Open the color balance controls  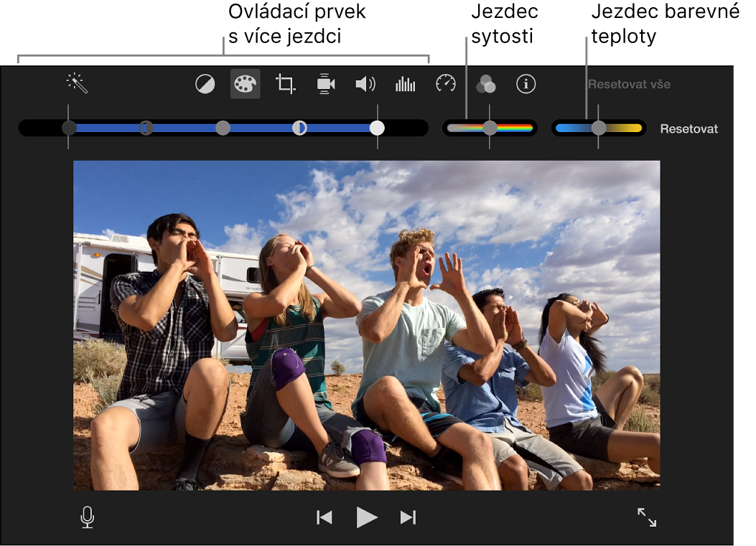click(205, 85)
